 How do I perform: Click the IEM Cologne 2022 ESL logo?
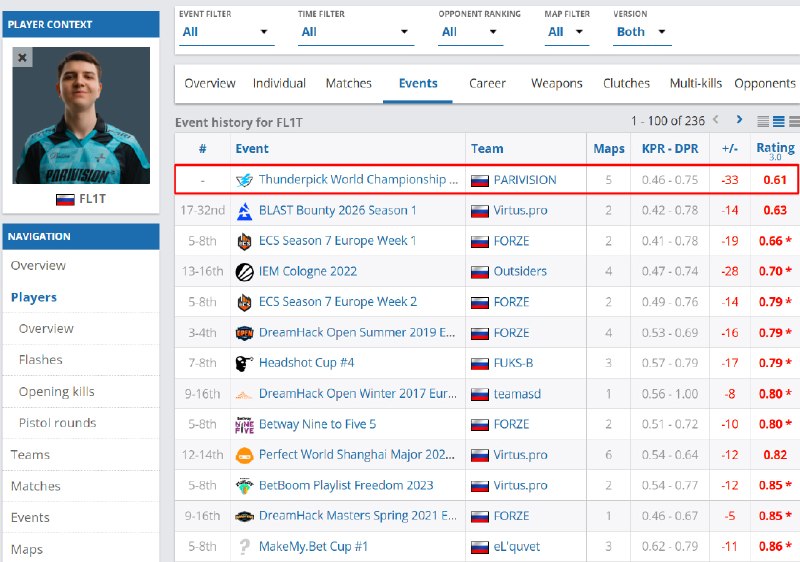click(244, 272)
